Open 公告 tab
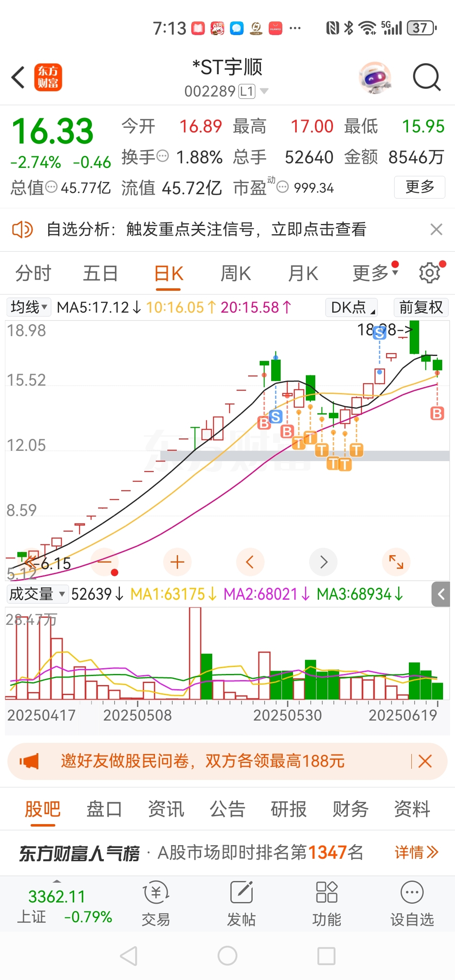 click(x=227, y=809)
